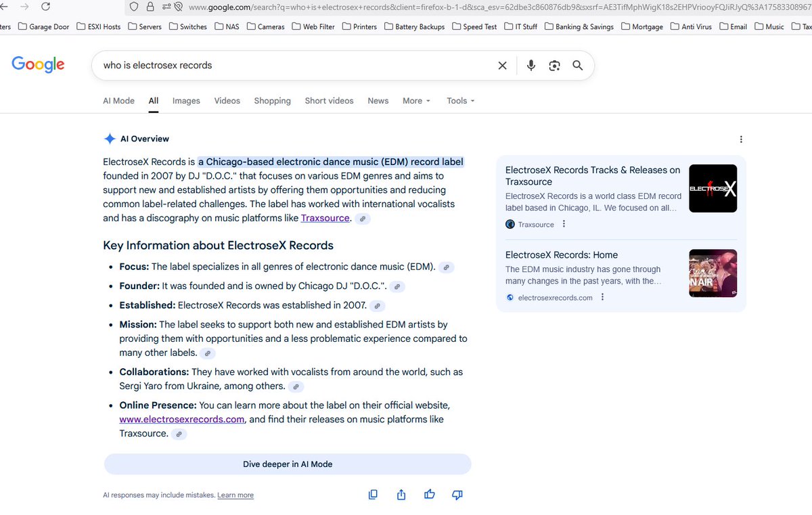Open the Banking & Savings bookmark folder

(579, 26)
